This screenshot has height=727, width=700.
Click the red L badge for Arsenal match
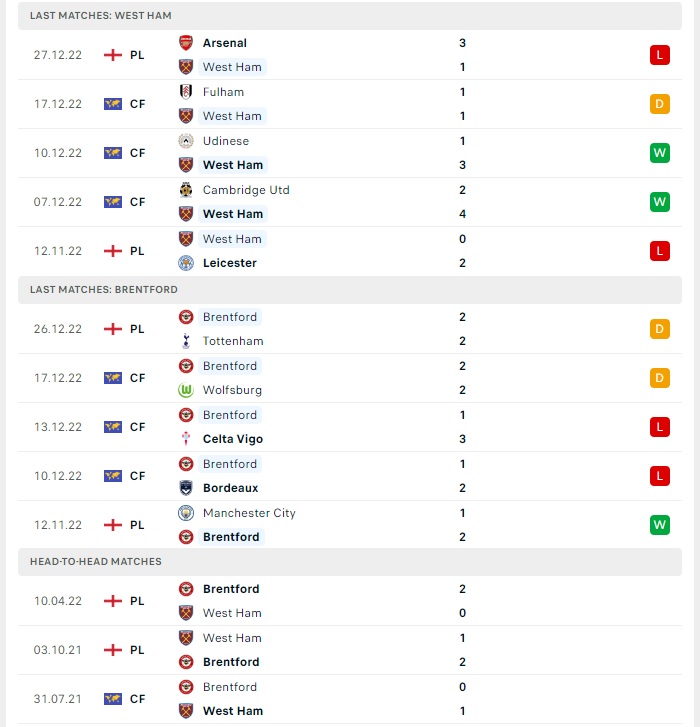point(660,55)
